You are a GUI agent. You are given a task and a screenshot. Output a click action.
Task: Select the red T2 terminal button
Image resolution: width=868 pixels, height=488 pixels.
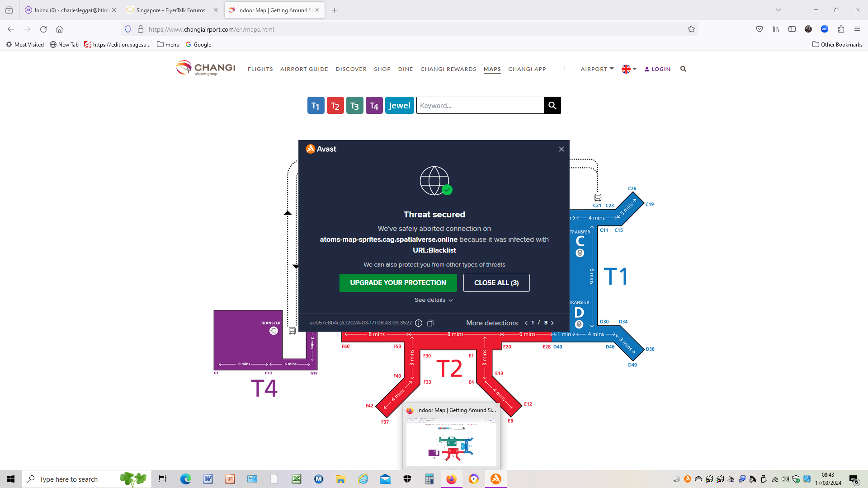[x=335, y=105]
